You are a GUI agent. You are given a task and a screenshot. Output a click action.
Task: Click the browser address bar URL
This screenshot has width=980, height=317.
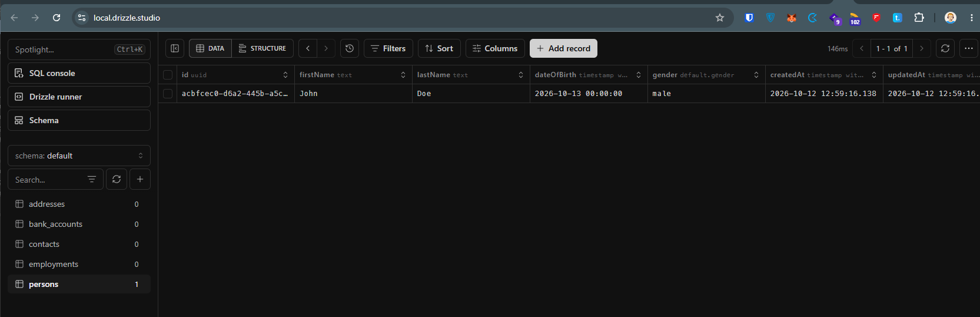(127, 18)
